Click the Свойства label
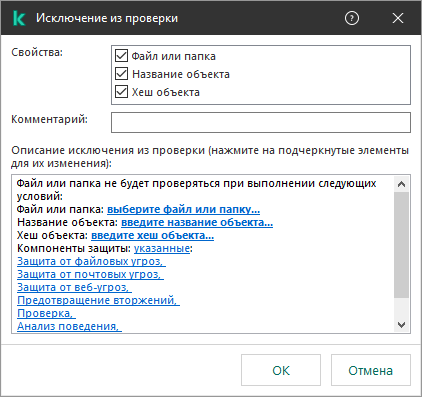 click(37, 52)
